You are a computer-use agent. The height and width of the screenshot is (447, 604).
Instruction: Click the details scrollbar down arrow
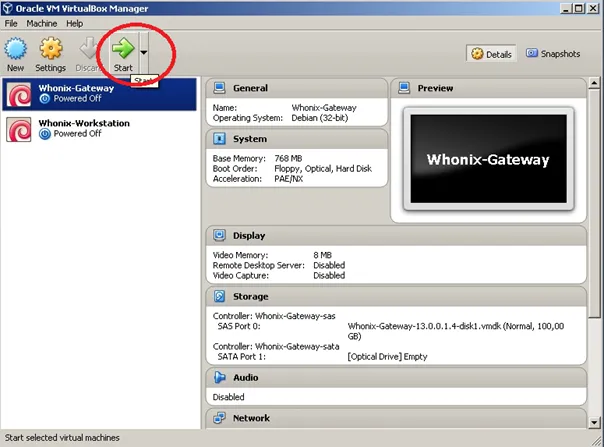point(594,423)
